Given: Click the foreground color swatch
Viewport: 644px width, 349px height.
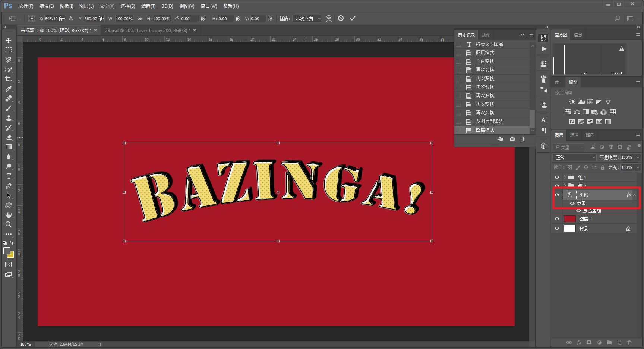Looking at the screenshot, I should 6,251.
